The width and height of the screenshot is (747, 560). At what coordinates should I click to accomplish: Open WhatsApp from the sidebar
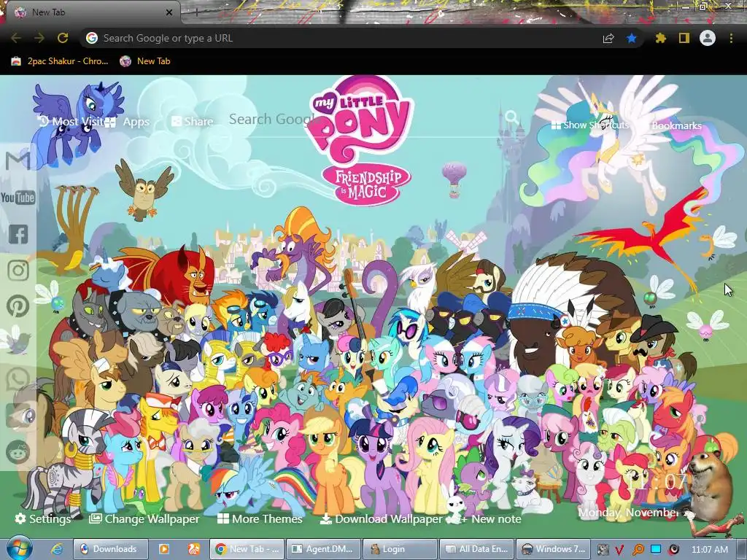tap(18, 379)
